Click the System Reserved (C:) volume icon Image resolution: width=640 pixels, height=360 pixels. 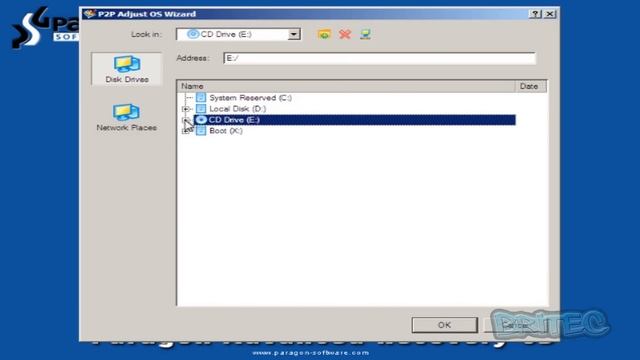coord(201,98)
